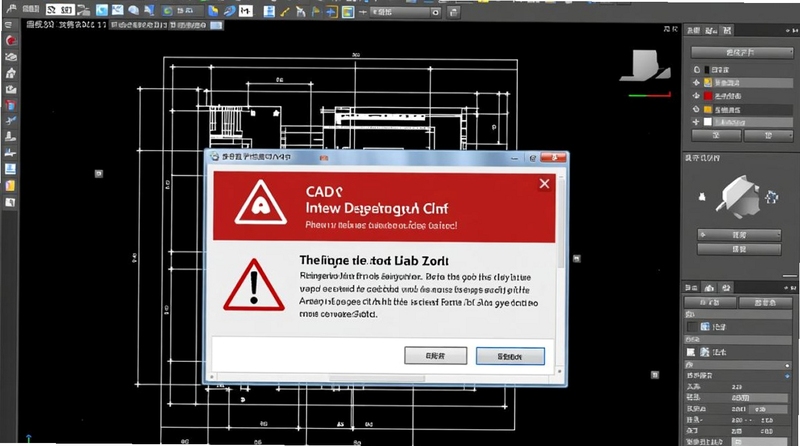The height and width of the screenshot is (446, 800).
Task: Click the large red triangle warning icon in dialog body
Action: (254, 285)
